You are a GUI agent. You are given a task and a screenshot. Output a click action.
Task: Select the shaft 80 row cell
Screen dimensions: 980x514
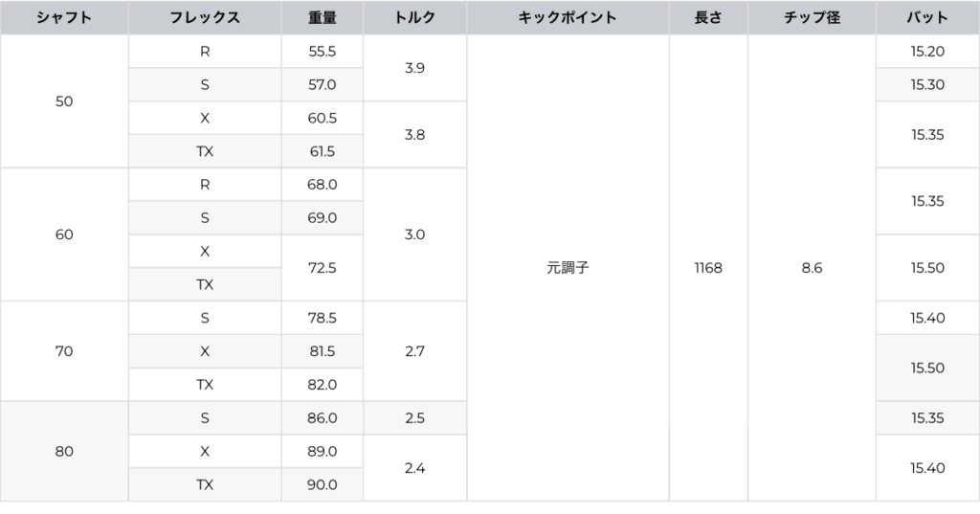point(64,451)
